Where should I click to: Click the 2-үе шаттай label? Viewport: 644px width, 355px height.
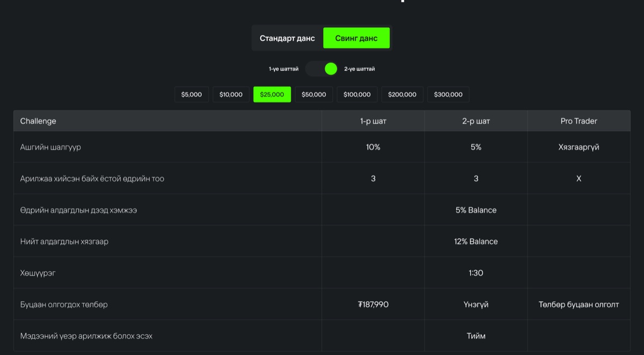360,69
